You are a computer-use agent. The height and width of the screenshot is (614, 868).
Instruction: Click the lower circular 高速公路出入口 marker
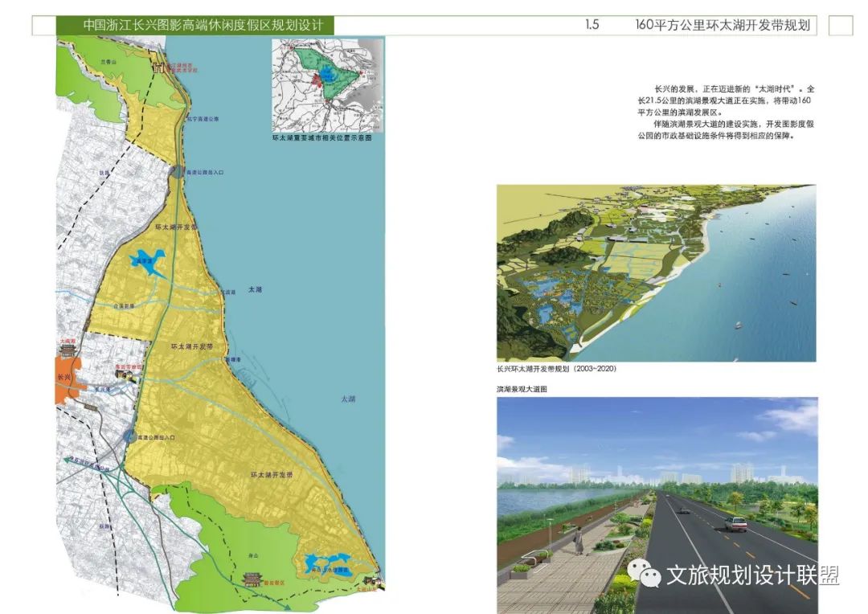[x=129, y=437]
